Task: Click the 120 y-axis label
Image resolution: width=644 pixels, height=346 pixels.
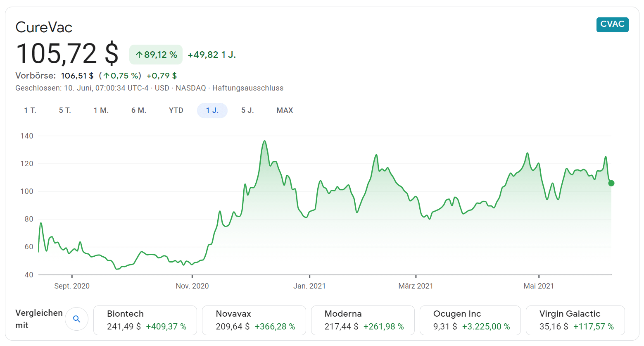Action: 27,164
